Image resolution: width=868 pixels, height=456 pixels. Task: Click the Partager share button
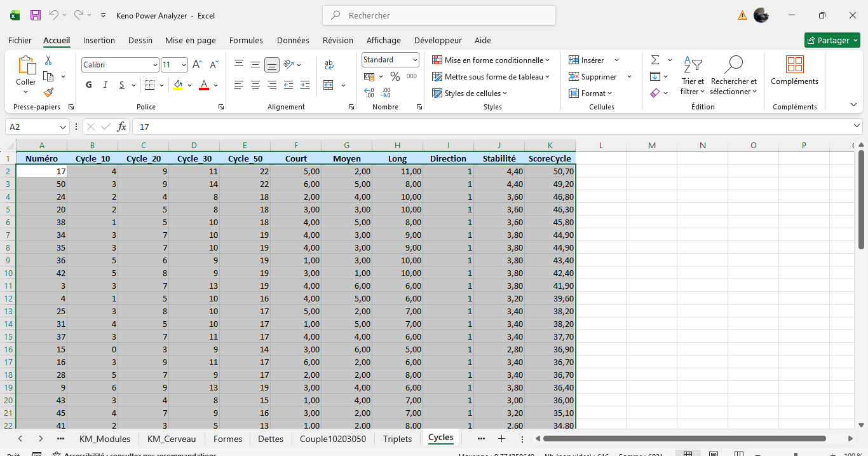(832, 40)
